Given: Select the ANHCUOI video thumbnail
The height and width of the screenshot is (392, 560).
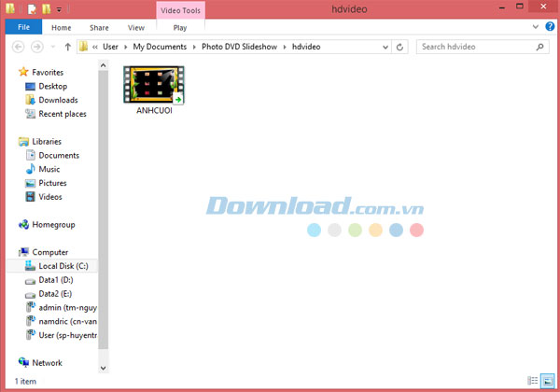Looking at the screenshot, I should [154, 85].
